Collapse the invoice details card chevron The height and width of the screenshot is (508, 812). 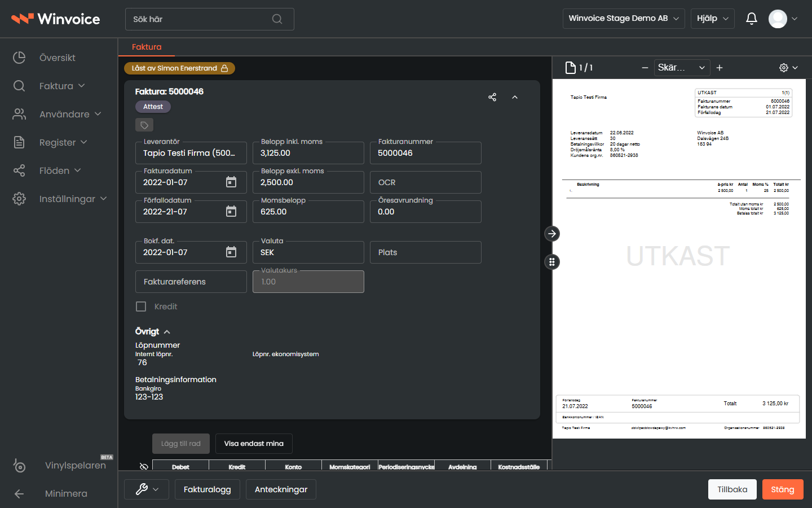point(515,97)
